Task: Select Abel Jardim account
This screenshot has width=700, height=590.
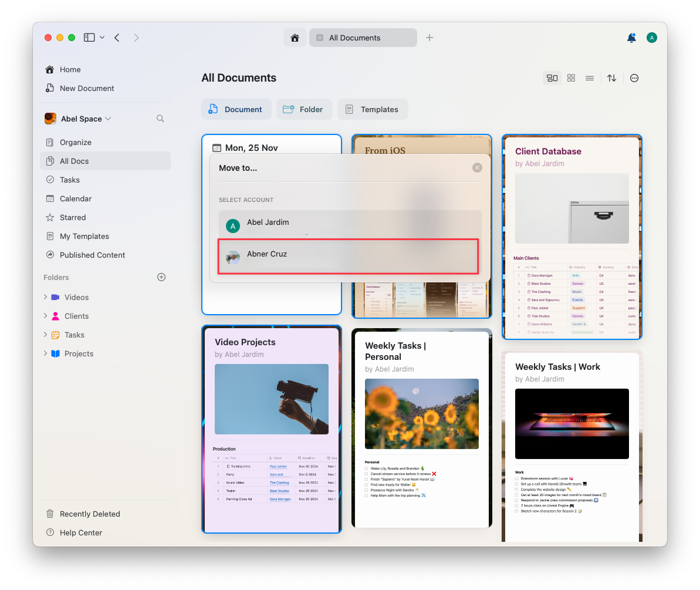Action: tap(350, 224)
